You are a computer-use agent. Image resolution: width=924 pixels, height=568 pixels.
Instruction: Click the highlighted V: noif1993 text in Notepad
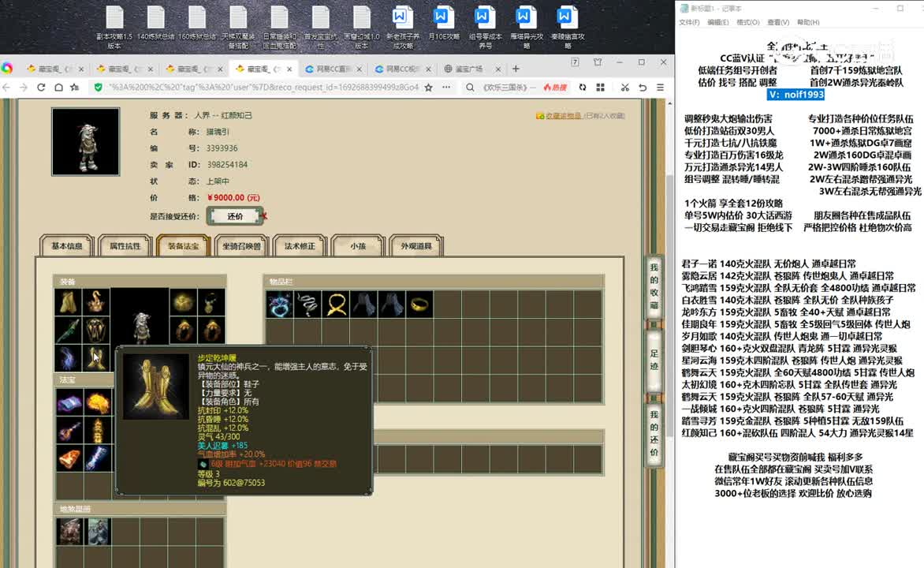pyautogui.click(x=796, y=95)
